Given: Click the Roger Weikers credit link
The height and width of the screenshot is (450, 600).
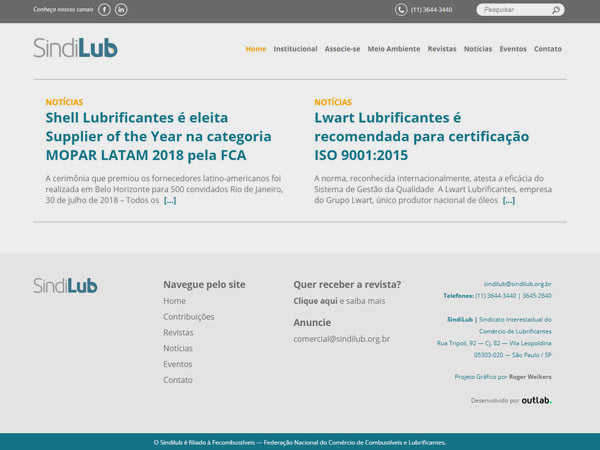Looking at the screenshot, I should click(530, 377).
